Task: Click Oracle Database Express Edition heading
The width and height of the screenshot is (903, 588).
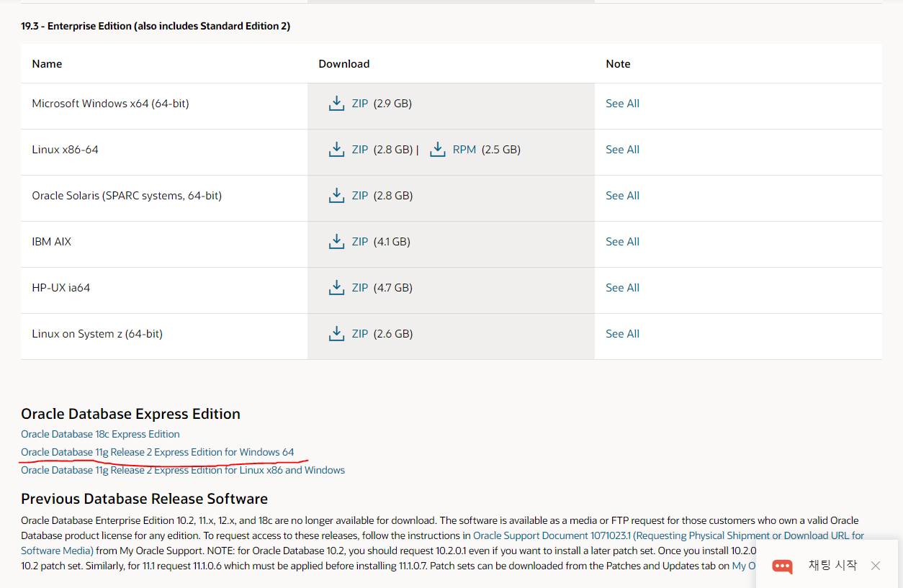Action: pos(130,414)
